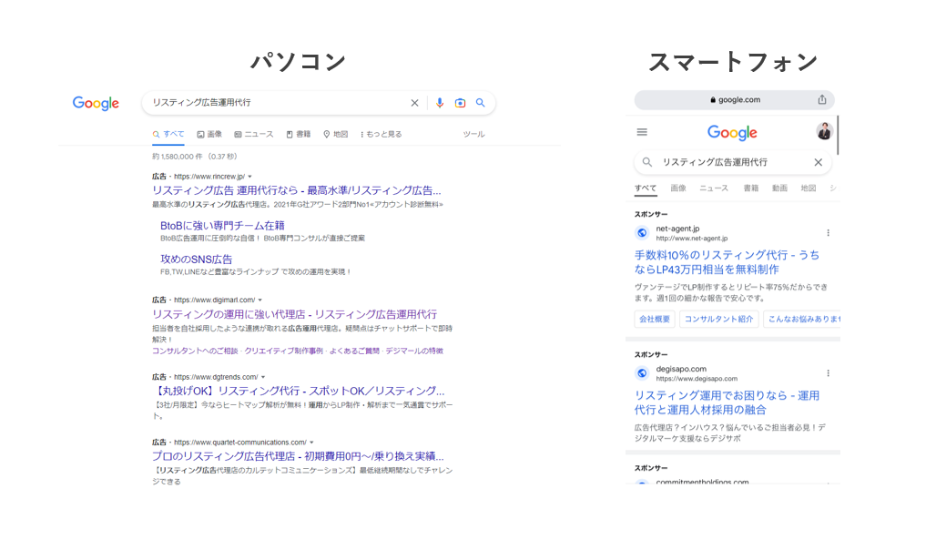Start voice search with the microphone icon
Image resolution: width=936 pixels, height=560 pixels.
point(440,103)
